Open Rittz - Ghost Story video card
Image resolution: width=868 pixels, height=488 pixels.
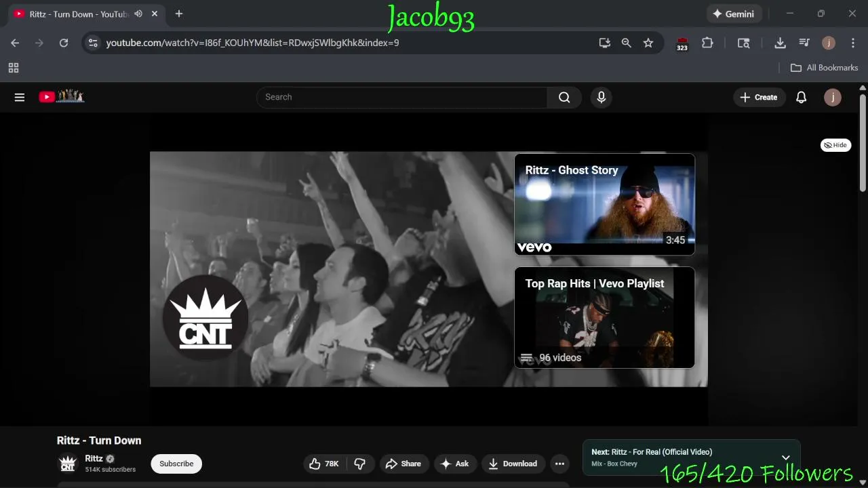tap(604, 204)
